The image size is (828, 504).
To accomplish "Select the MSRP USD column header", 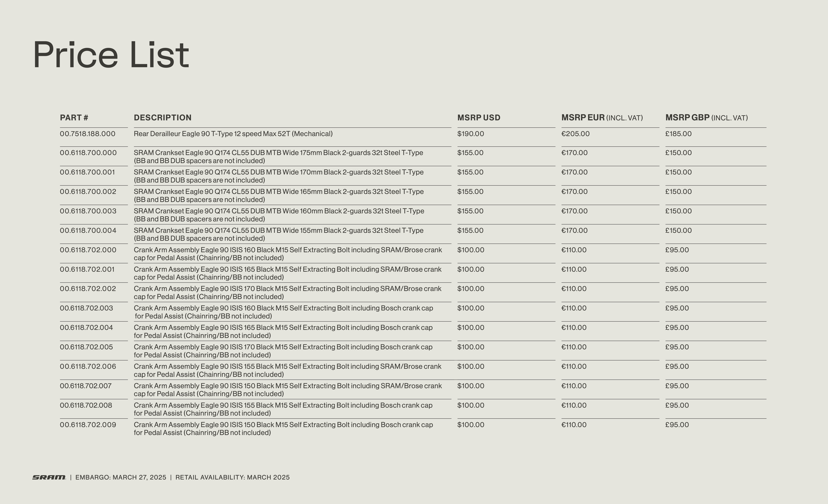I will [479, 118].
